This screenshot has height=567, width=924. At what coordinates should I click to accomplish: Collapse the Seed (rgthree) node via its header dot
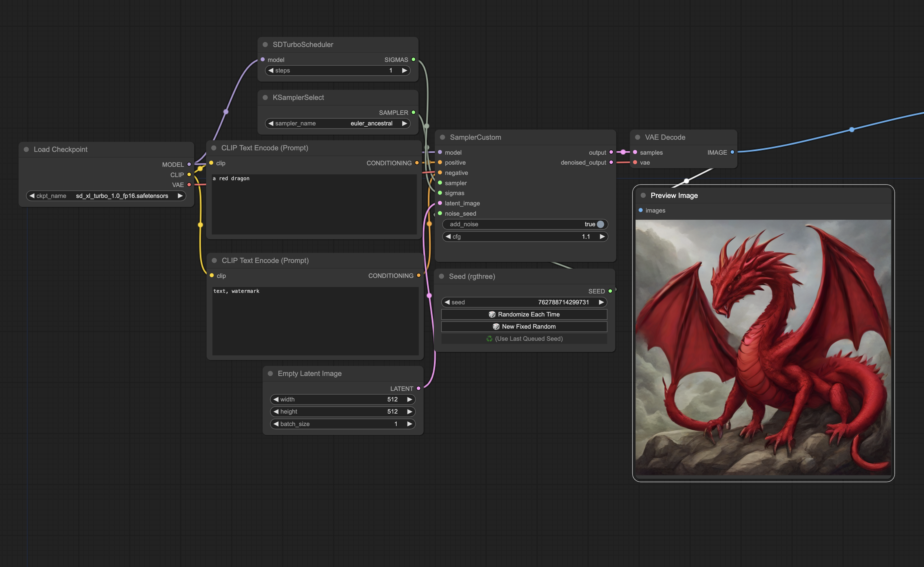click(x=441, y=276)
